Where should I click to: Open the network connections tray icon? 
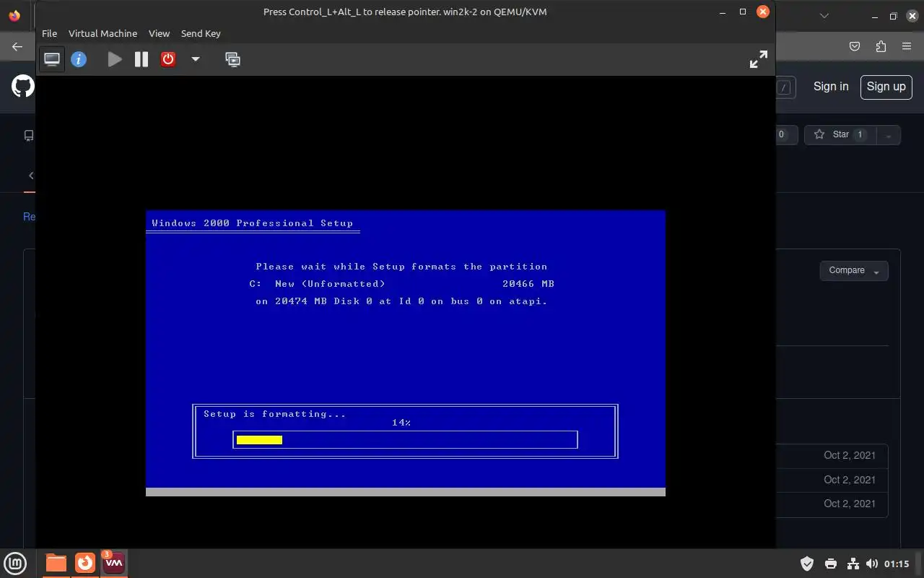pyautogui.click(x=853, y=564)
